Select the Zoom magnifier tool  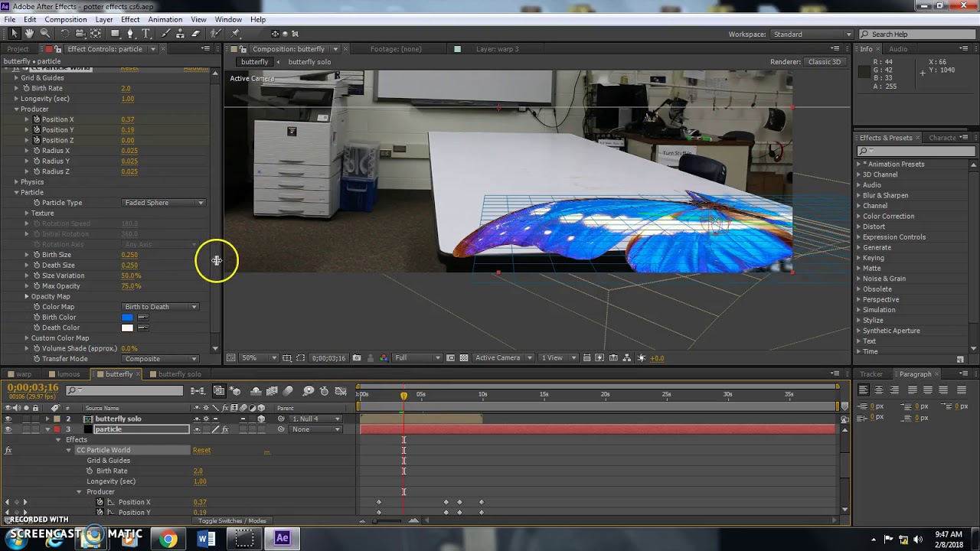[x=44, y=34]
